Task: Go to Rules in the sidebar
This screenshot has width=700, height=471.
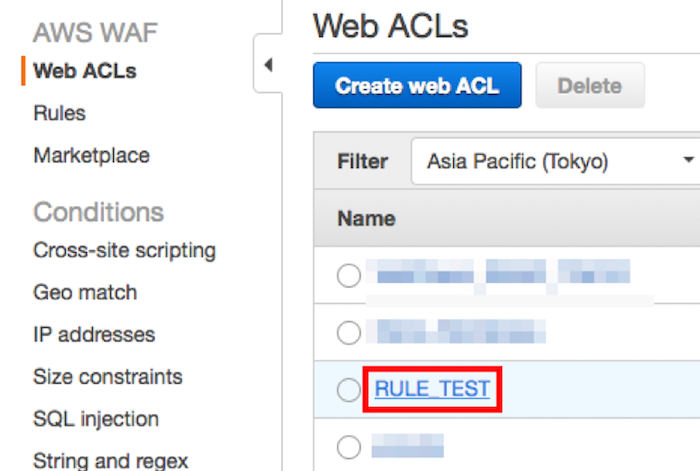Action: coord(59,113)
